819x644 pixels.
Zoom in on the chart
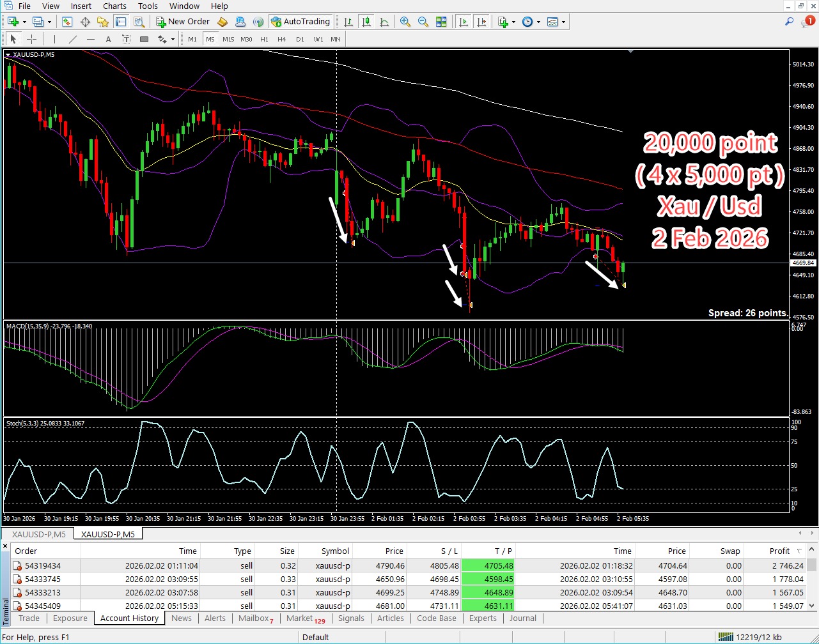(405, 22)
